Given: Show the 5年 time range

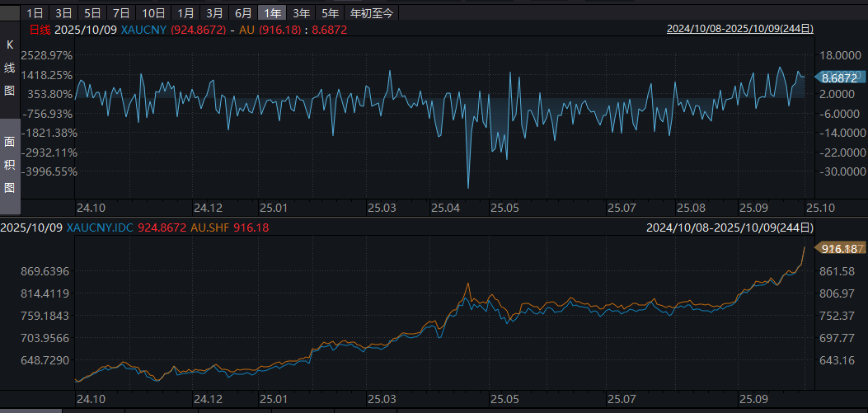Looking at the screenshot, I should point(330,13).
